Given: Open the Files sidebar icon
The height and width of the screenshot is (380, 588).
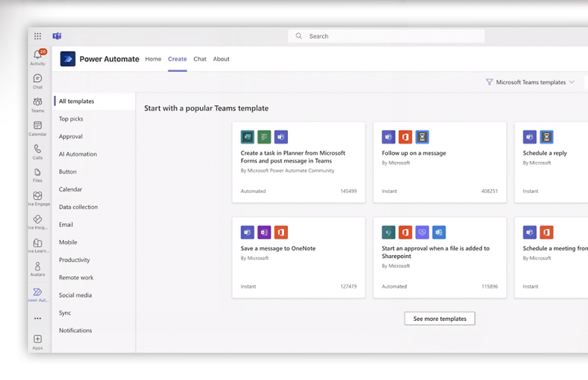Looking at the screenshot, I should [x=37, y=173].
